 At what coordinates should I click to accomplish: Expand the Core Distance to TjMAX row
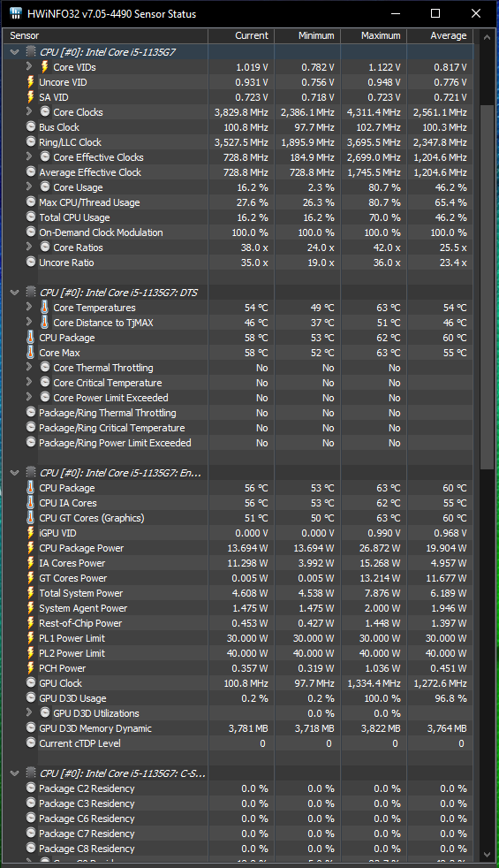click(29, 322)
